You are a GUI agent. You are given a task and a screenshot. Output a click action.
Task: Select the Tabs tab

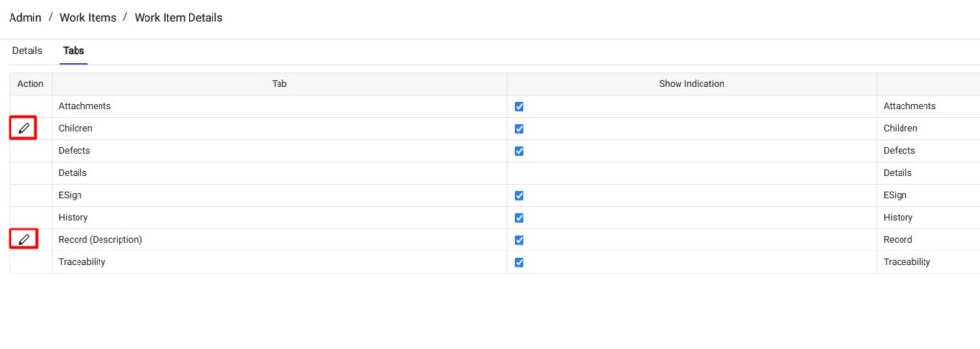(x=74, y=51)
